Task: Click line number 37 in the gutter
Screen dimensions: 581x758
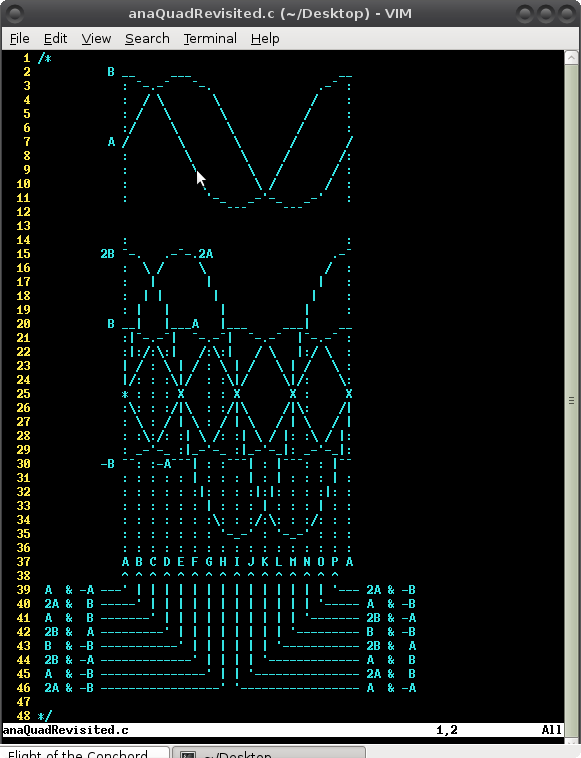Action: 23,562
